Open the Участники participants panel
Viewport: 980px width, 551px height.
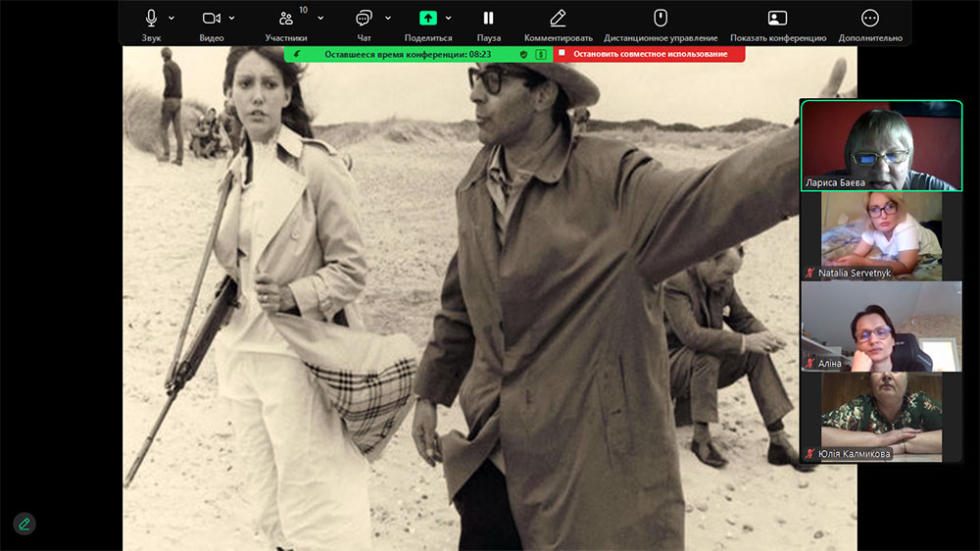(x=285, y=19)
